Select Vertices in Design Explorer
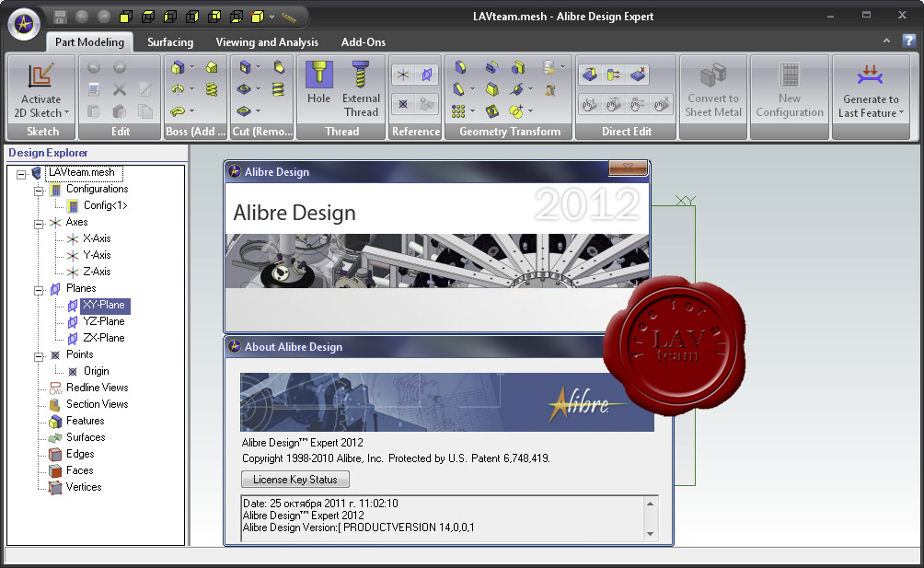The width and height of the screenshot is (924, 568). 84,487
